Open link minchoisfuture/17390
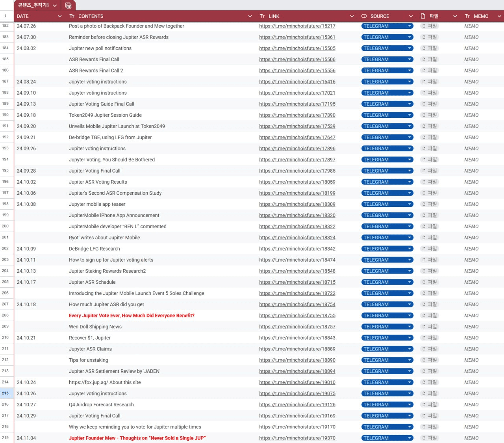 point(297,115)
